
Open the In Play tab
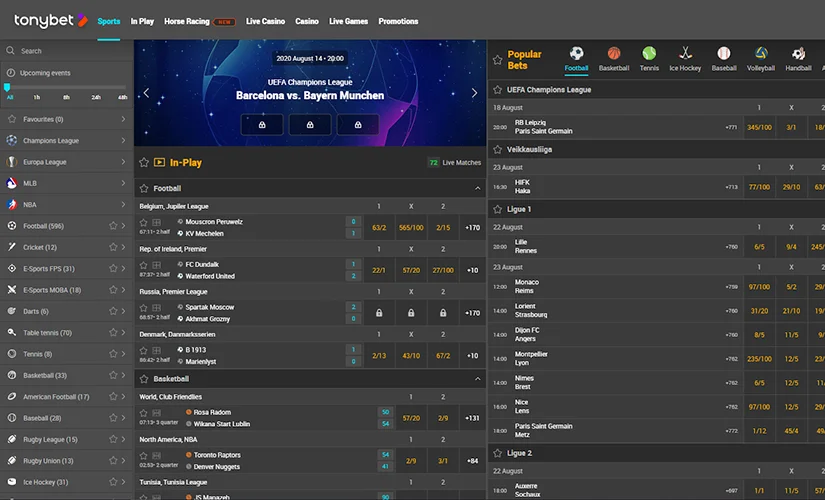click(142, 22)
